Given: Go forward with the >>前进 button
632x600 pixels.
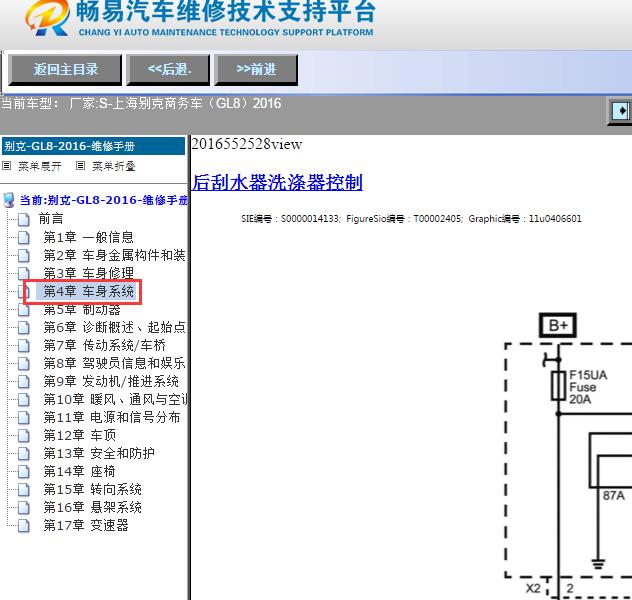Looking at the screenshot, I should point(256,70).
